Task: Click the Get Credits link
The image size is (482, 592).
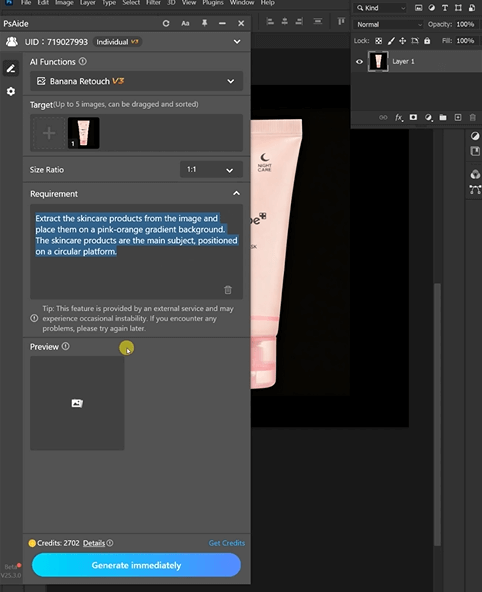Action: (x=227, y=543)
